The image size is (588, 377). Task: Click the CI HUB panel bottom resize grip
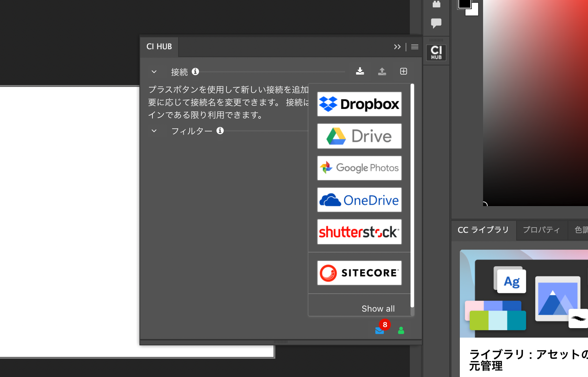point(281,342)
